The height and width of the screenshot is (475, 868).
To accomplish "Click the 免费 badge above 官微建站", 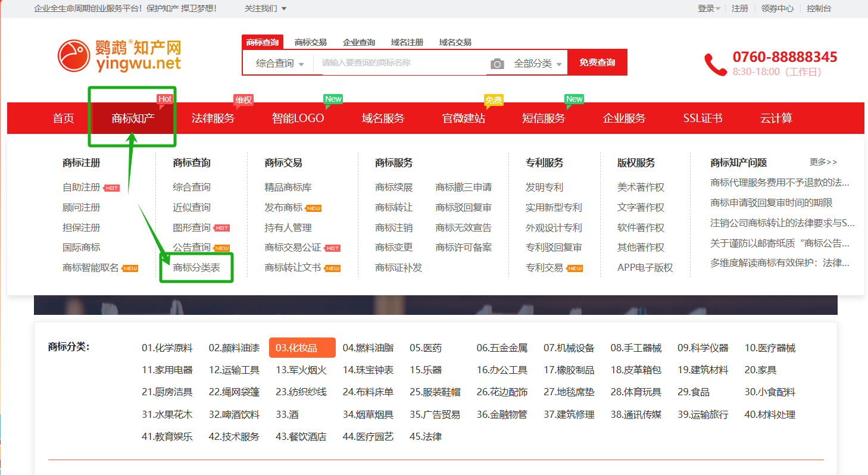I will tap(494, 100).
